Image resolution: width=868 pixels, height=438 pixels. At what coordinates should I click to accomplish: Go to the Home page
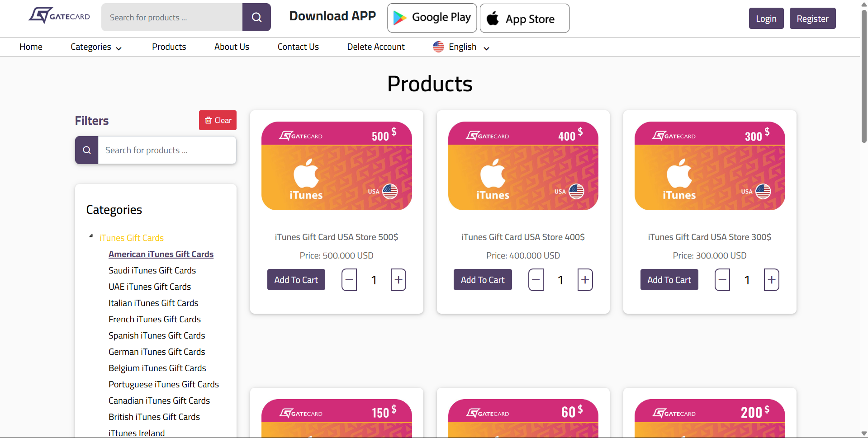[31, 47]
